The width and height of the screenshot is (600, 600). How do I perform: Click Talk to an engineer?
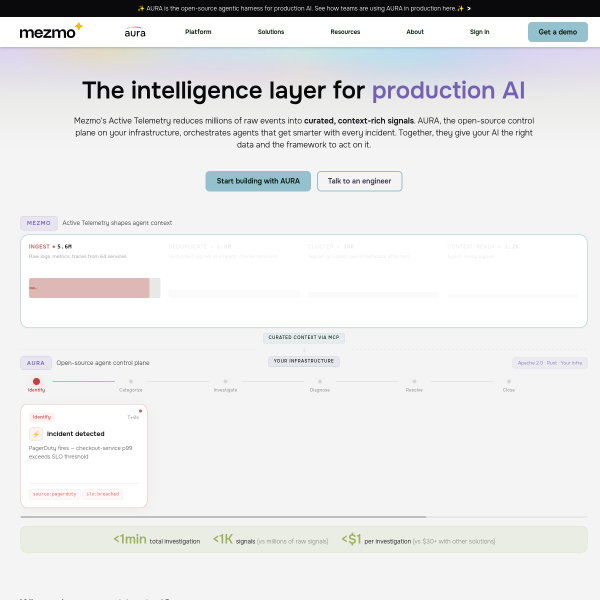(x=359, y=181)
